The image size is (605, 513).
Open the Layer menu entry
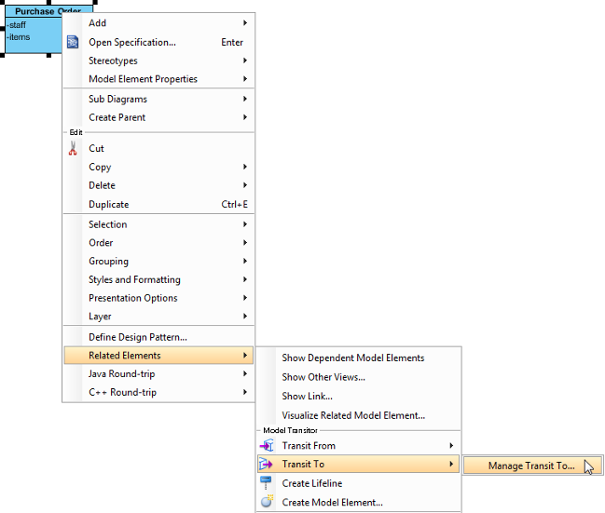pos(159,316)
